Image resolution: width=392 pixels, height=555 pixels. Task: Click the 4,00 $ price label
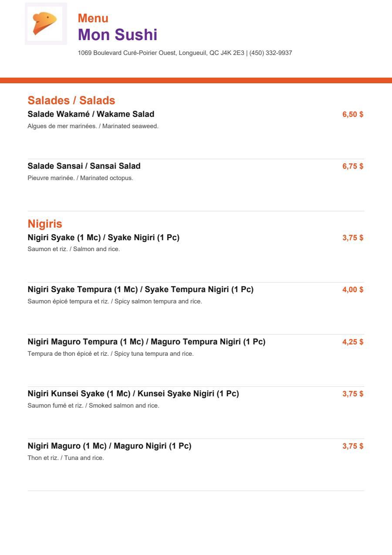point(353,289)
